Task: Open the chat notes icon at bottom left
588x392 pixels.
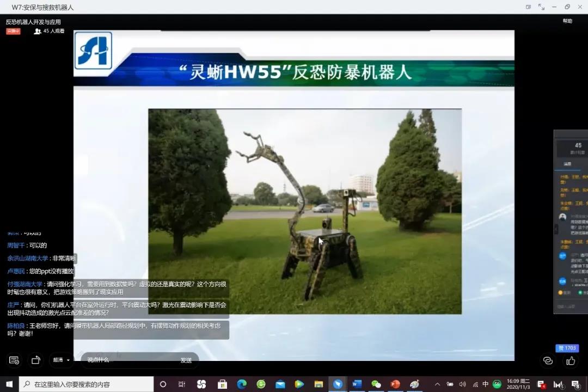Action: [x=14, y=360]
